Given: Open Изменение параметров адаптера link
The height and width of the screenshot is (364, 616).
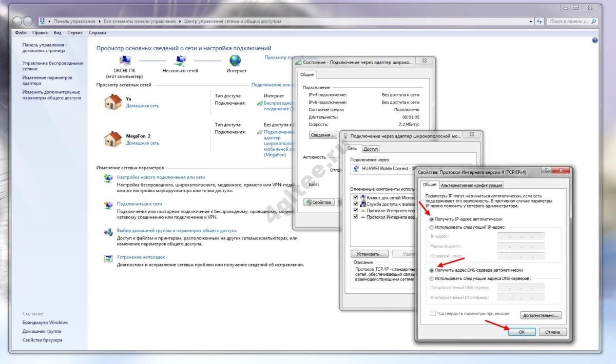Looking at the screenshot, I should coord(47,80).
